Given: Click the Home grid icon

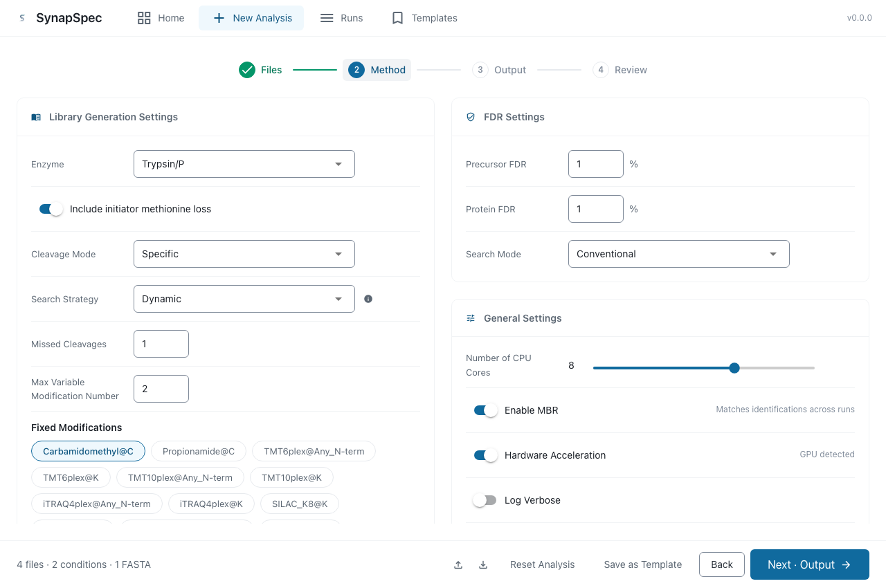Looking at the screenshot, I should tap(144, 18).
